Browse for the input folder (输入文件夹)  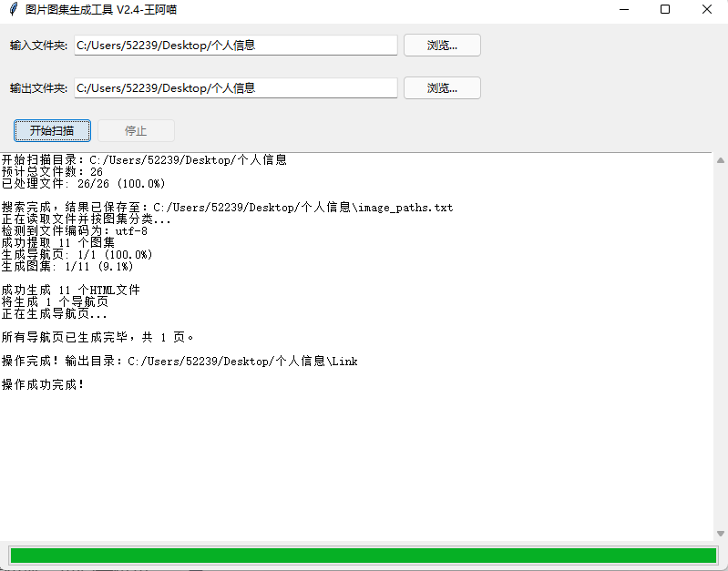tap(442, 45)
